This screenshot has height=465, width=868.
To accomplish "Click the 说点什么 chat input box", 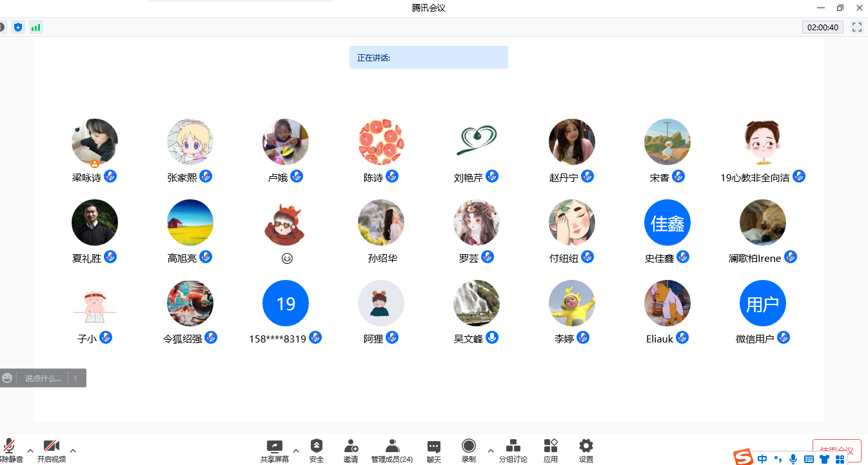I will pos(43,378).
